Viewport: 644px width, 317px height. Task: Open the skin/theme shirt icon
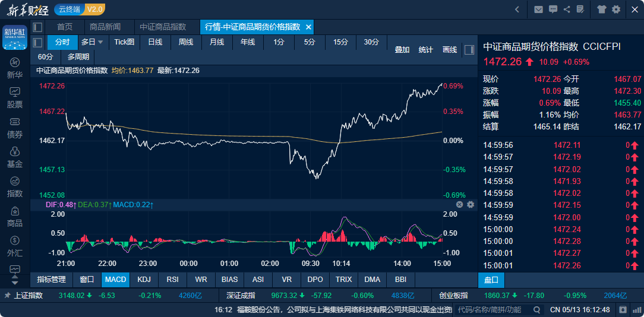tap(602, 9)
